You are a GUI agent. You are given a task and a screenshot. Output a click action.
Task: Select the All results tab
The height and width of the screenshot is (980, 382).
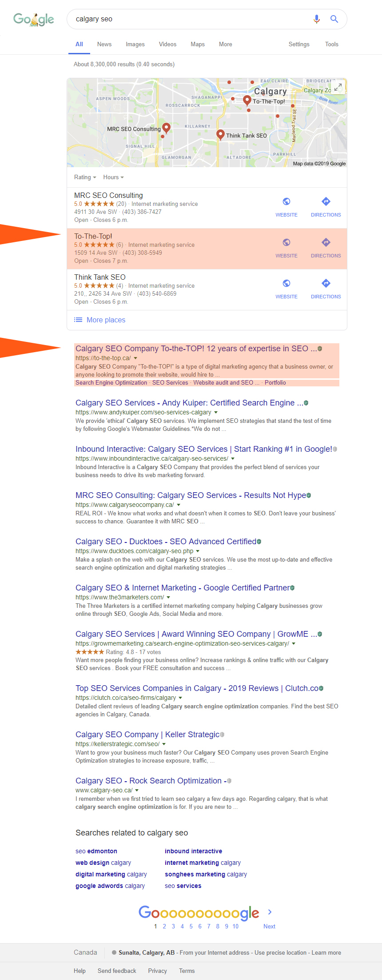pos(79,44)
